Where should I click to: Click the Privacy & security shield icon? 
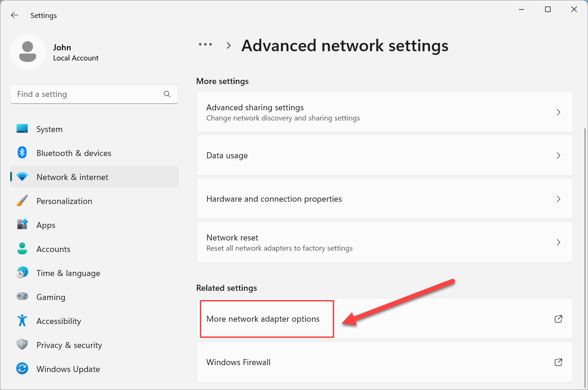pyautogui.click(x=22, y=345)
